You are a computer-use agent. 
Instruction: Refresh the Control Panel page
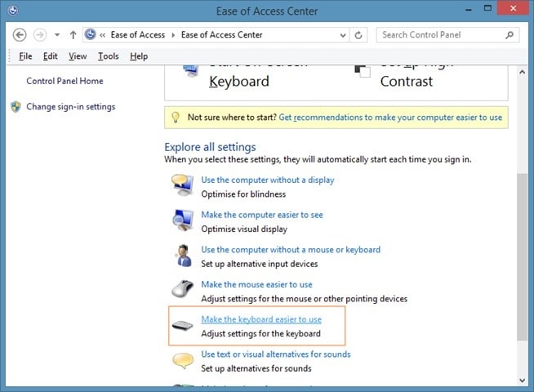pyautogui.click(x=358, y=35)
